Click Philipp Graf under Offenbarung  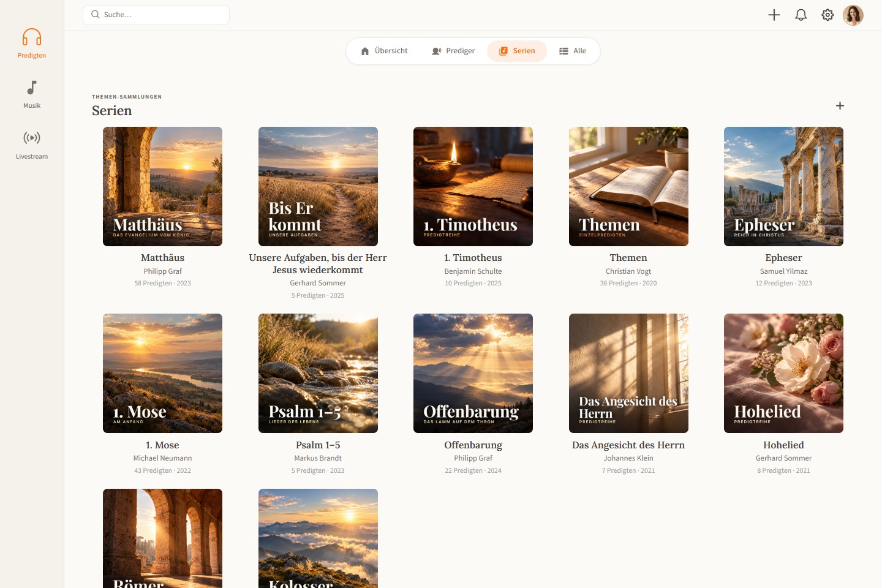pyautogui.click(x=473, y=458)
